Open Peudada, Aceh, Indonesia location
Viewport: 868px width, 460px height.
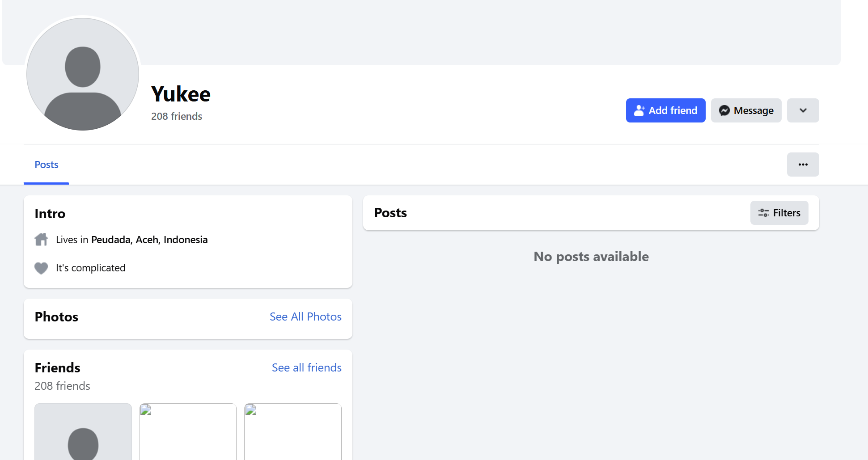(x=149, y=240)
